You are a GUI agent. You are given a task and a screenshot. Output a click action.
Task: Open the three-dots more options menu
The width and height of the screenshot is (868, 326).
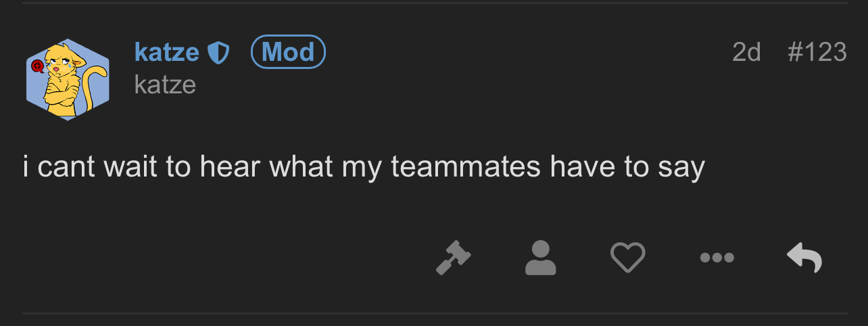[x=717, y=258]
